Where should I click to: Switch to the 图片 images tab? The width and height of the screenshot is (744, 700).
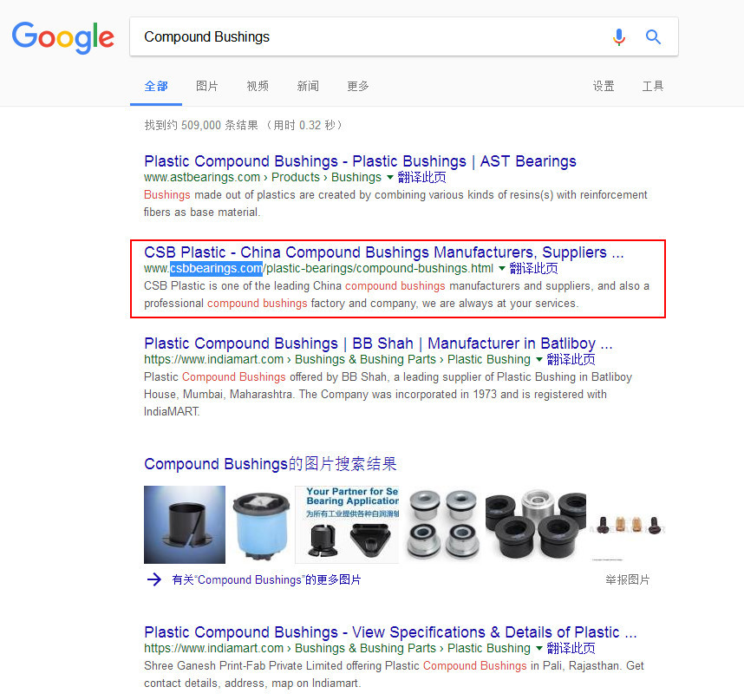207,87
